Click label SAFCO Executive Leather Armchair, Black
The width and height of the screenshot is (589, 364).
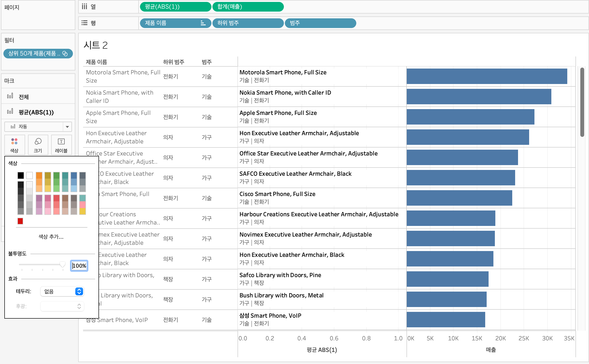(295, 174)
